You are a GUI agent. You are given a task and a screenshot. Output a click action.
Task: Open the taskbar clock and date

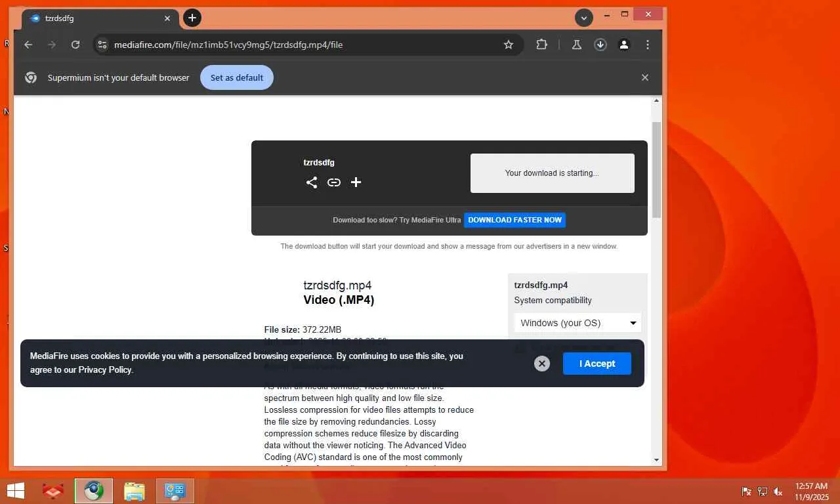tap(811, 492)
